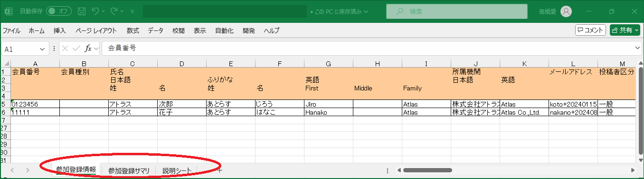
Task: Click the horizontal scroll right arrow
Action: point(632,170)
